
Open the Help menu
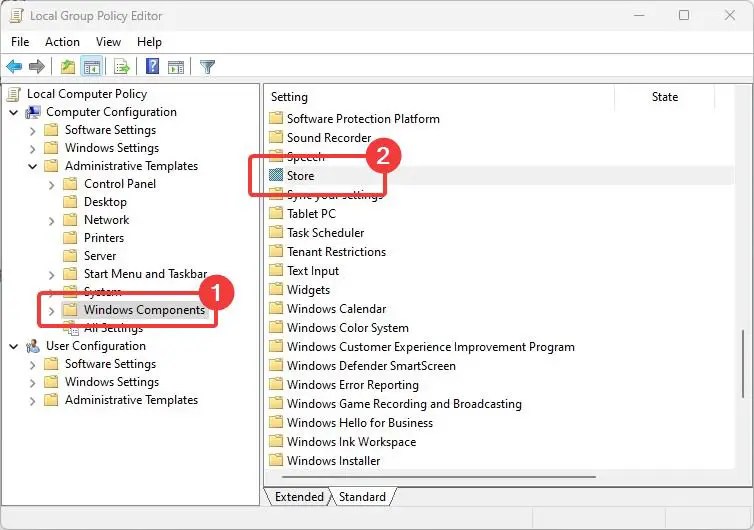pos(149,42)
